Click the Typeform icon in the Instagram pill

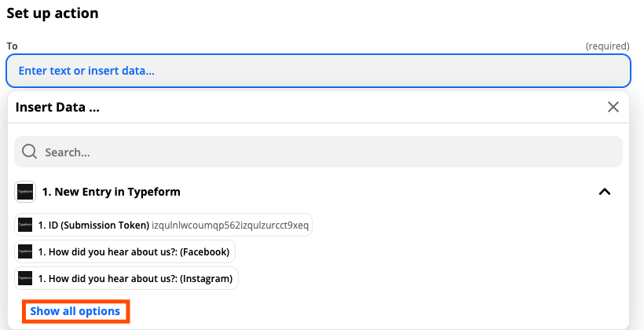[25, 278]
